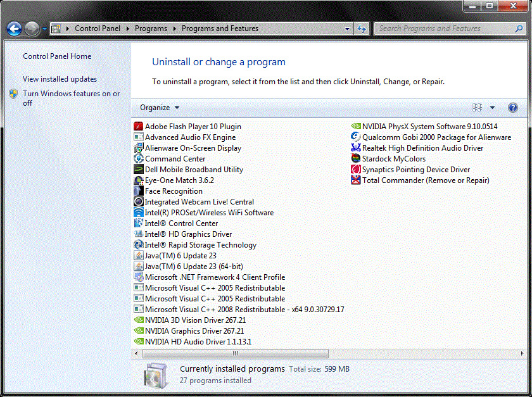Click the Advanced Audio FX Engine icon
The image size is (532, 397).
coord(139,137)
